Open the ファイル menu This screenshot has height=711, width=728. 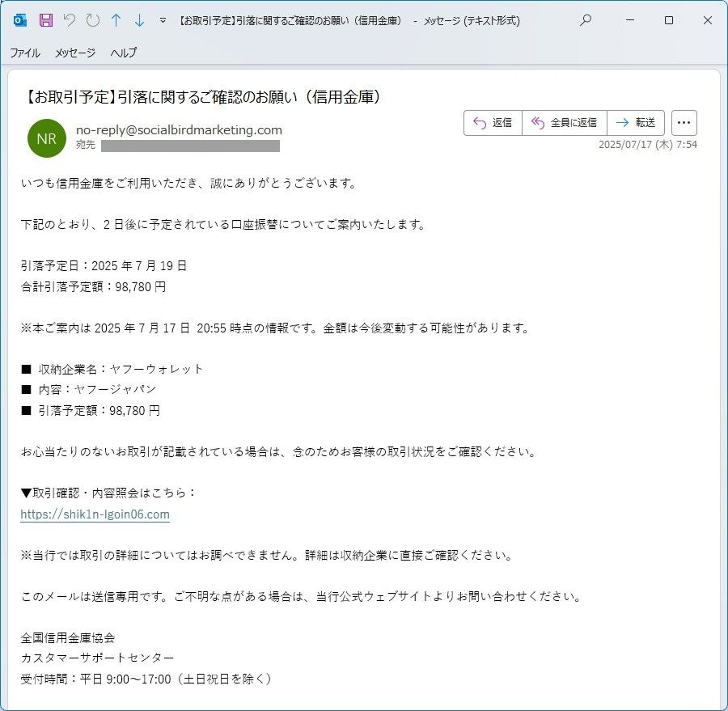[x=25, y=53]
